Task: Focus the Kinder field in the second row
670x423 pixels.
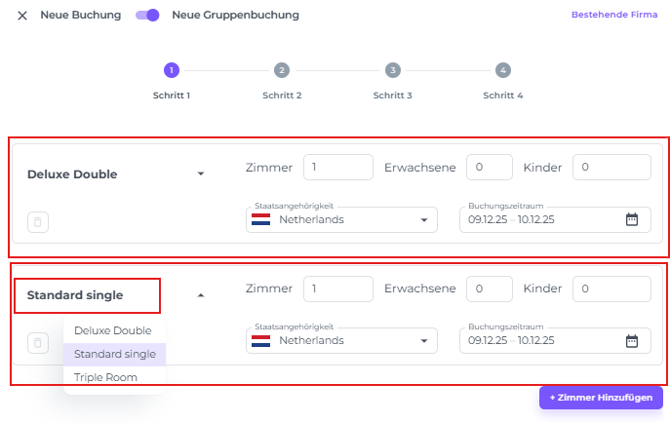Action: 611,289
